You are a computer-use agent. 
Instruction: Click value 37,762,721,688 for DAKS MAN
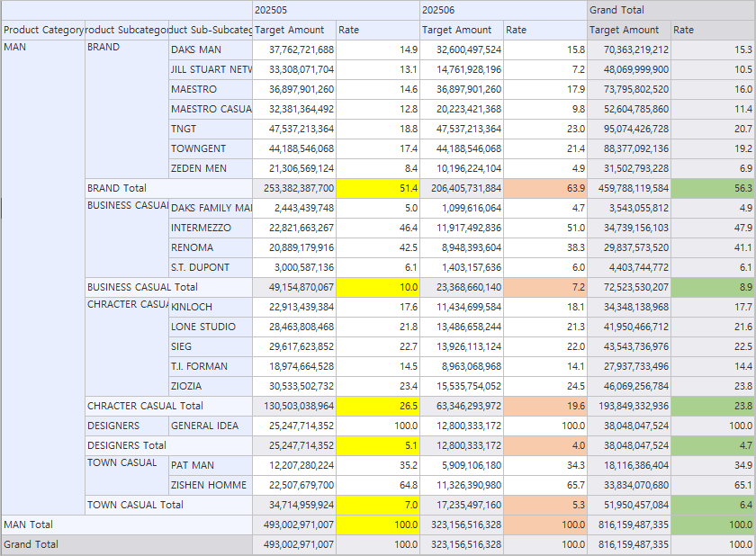294,49
